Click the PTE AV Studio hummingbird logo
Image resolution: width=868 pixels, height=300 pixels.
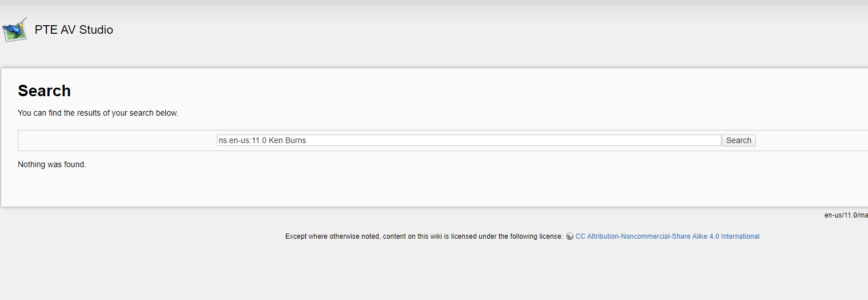(15, 30)
